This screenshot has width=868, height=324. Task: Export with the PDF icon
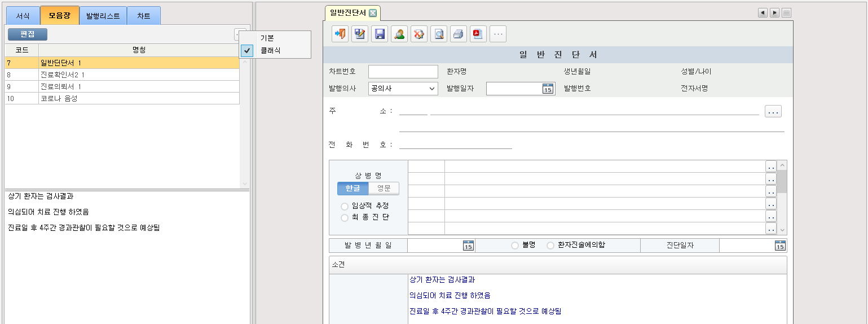click(x=478, y=34)
